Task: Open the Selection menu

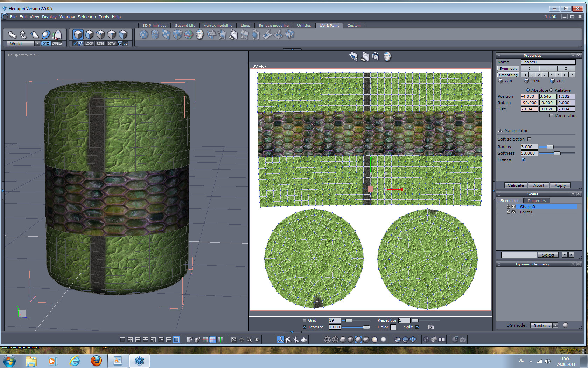Action: pyautogui.click(x=86, y=17)
